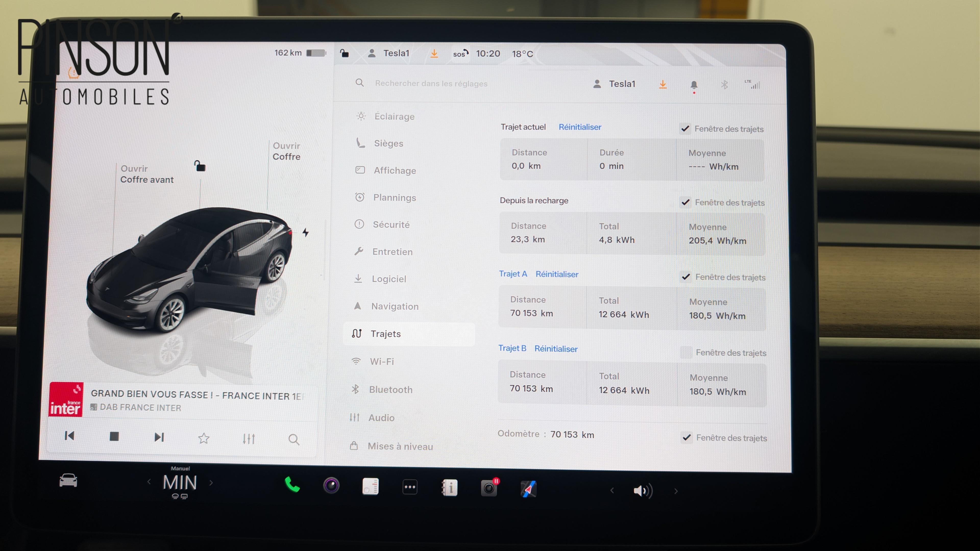Tap the 162 km battery range indicator

(301, 53)
